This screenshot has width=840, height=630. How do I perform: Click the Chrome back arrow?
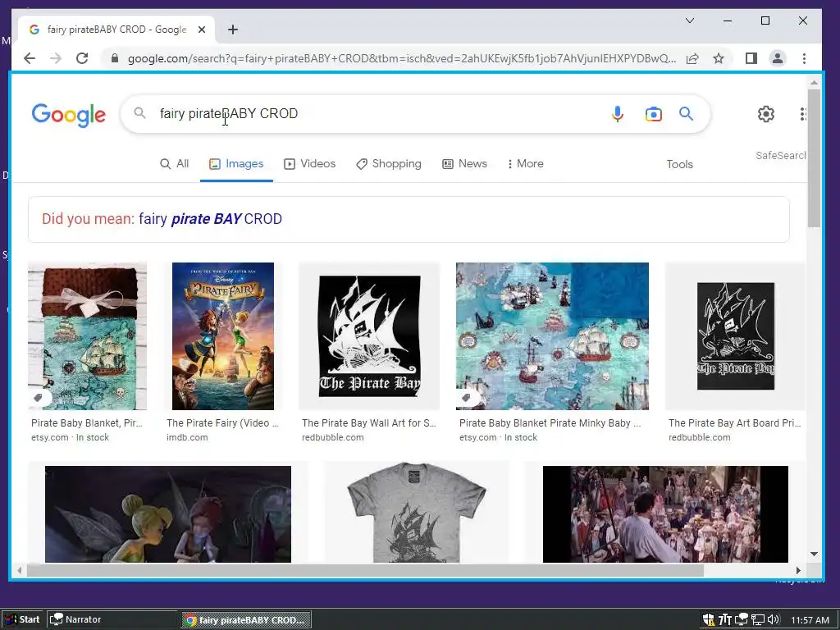pos(30,58)
